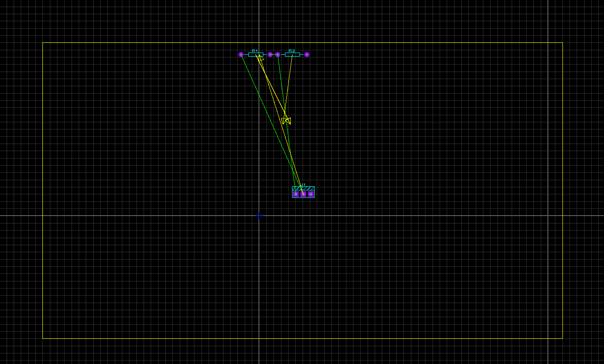Select the short green ratsnest between R1 and R2
This screenshot has width=604, height=364.
click(274, 54)
